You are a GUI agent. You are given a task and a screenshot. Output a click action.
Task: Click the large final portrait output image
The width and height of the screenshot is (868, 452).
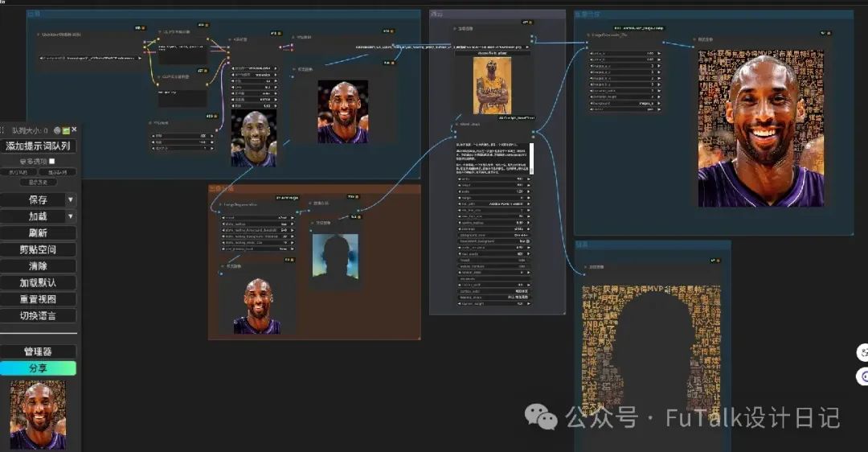click(760, 129)
